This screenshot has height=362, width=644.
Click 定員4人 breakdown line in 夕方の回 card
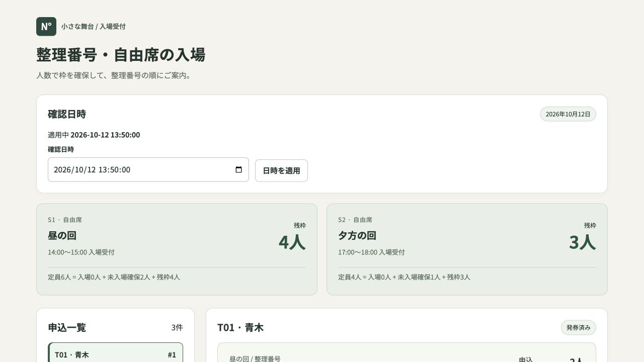(404, 277)
